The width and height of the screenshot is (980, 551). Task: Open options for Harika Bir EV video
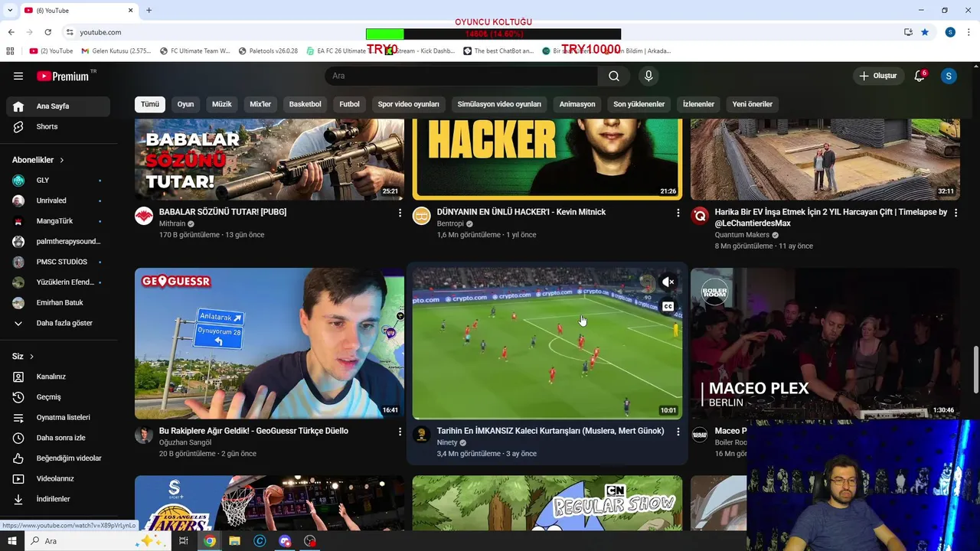(x=955, y=213)
